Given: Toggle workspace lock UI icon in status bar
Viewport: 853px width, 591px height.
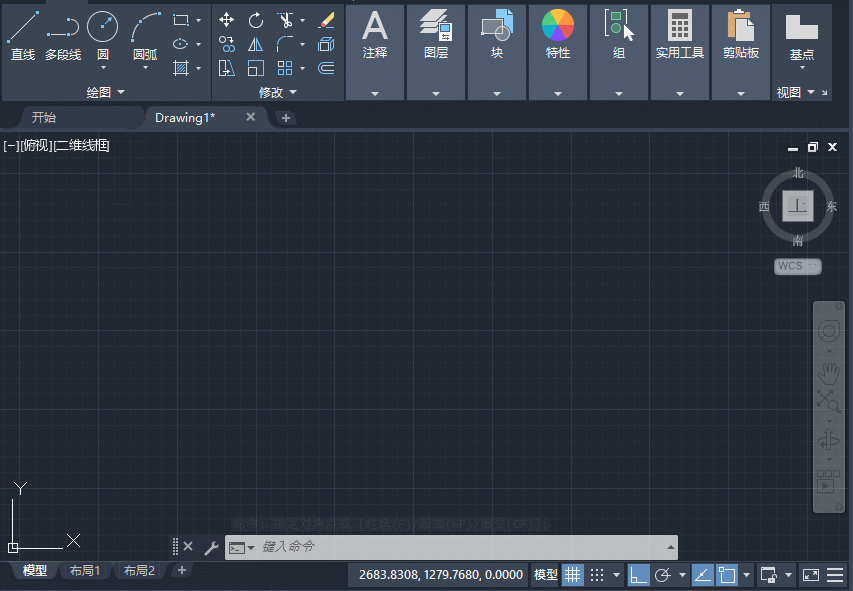Looking at the screenshot, I should [769, 575].
